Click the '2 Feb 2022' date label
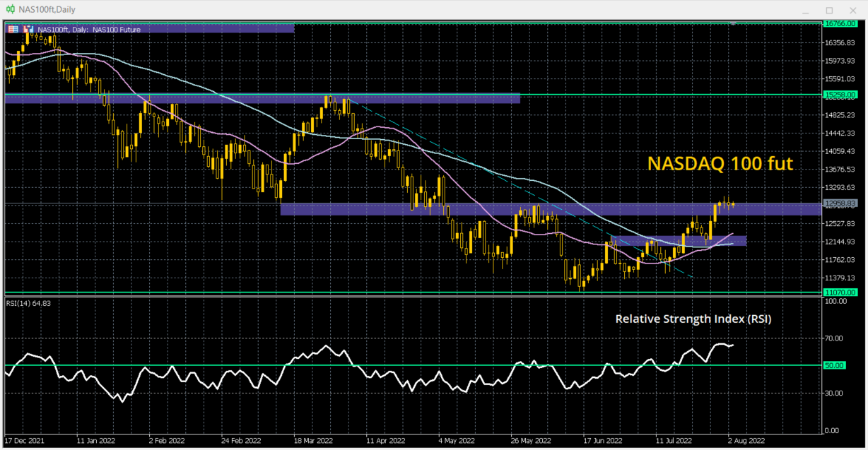Image resolution: width=868 pixels, height=450 pixels. pos(167,439)
